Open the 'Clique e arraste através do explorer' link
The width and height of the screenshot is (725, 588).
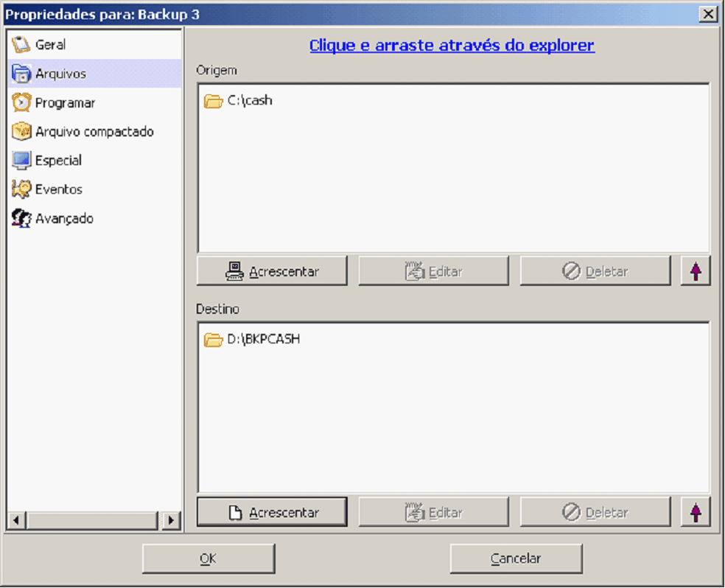coord(452,46)
